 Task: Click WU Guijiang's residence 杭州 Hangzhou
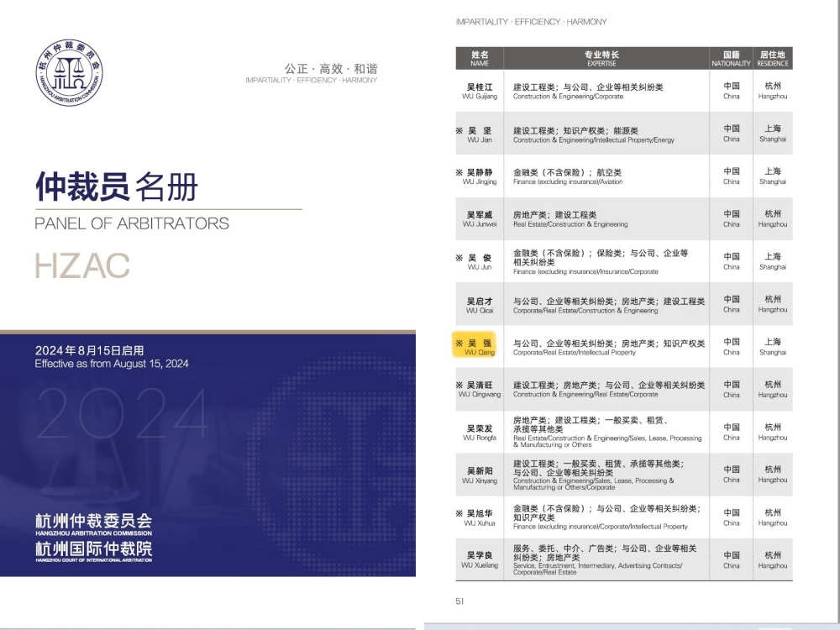(x=773, y=91)
